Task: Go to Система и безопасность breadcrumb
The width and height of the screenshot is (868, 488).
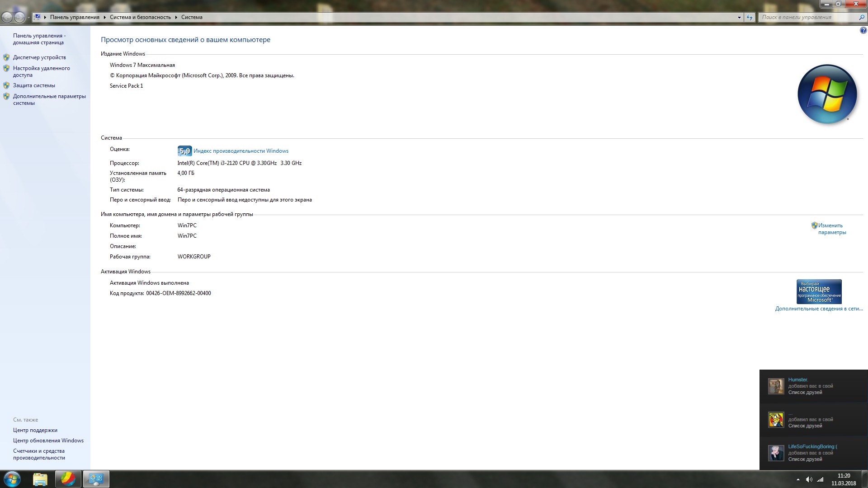Action: (x=140, y=17)
